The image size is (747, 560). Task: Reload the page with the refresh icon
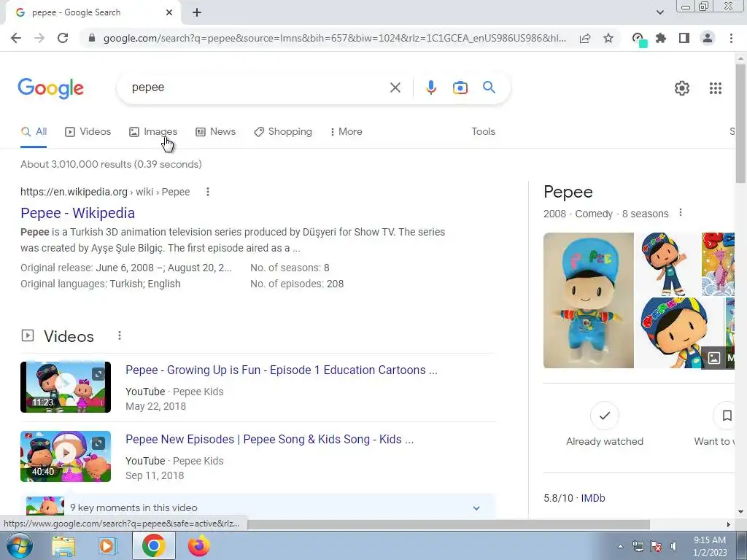[63, 38]
